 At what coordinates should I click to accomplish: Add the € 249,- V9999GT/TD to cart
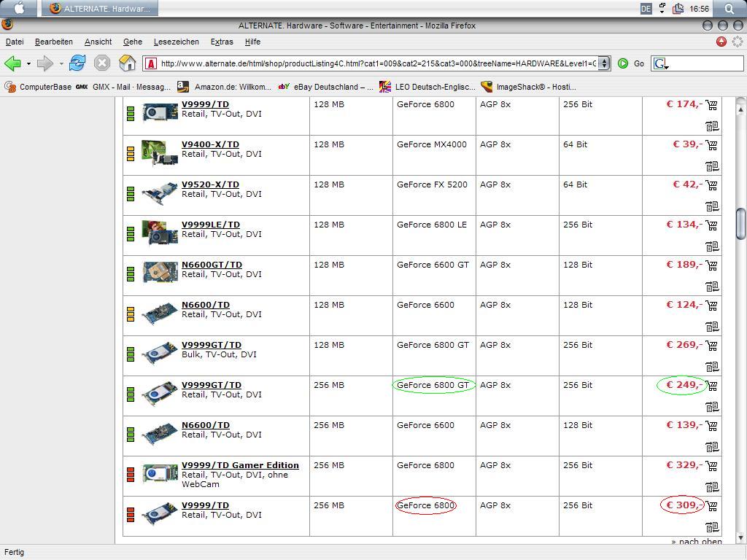[712, 385]
